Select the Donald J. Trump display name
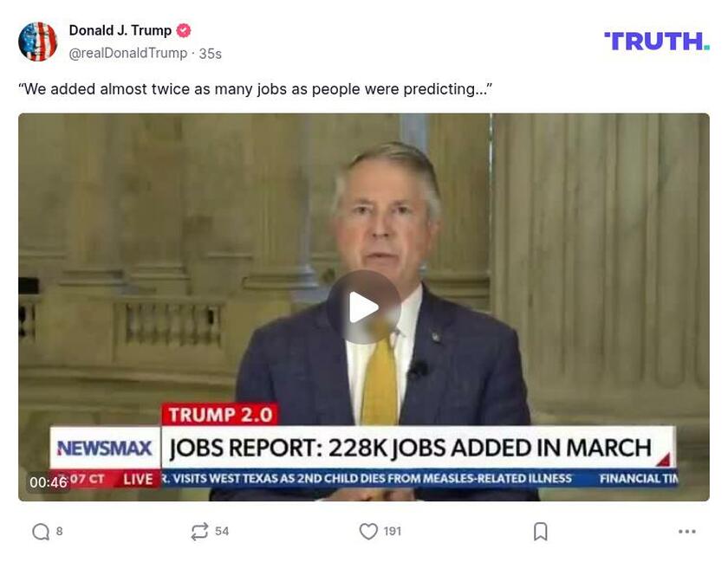 (x=121, y=29)
